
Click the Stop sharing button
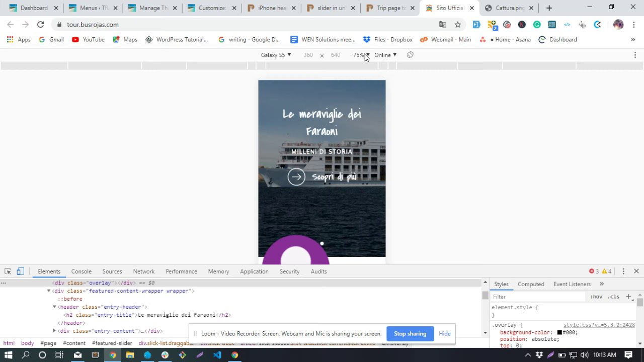coord(410,334)
